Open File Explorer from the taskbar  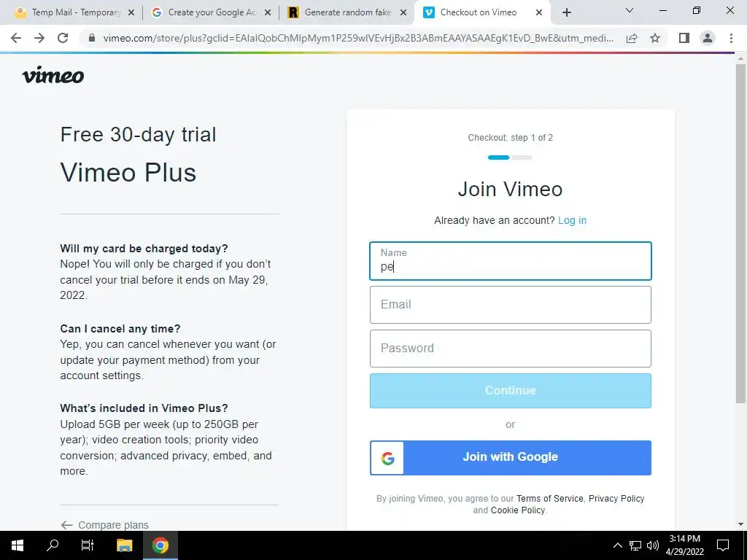click(124, 545)
